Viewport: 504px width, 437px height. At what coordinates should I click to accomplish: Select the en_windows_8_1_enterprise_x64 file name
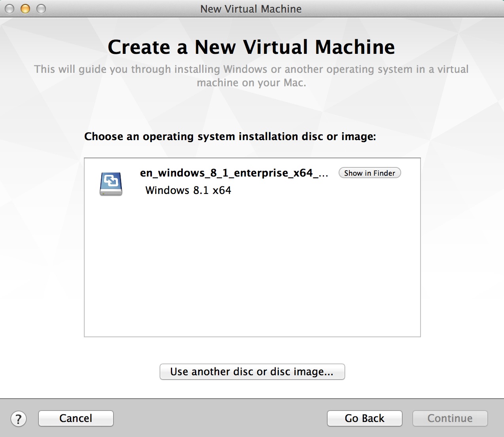(233, 173)
